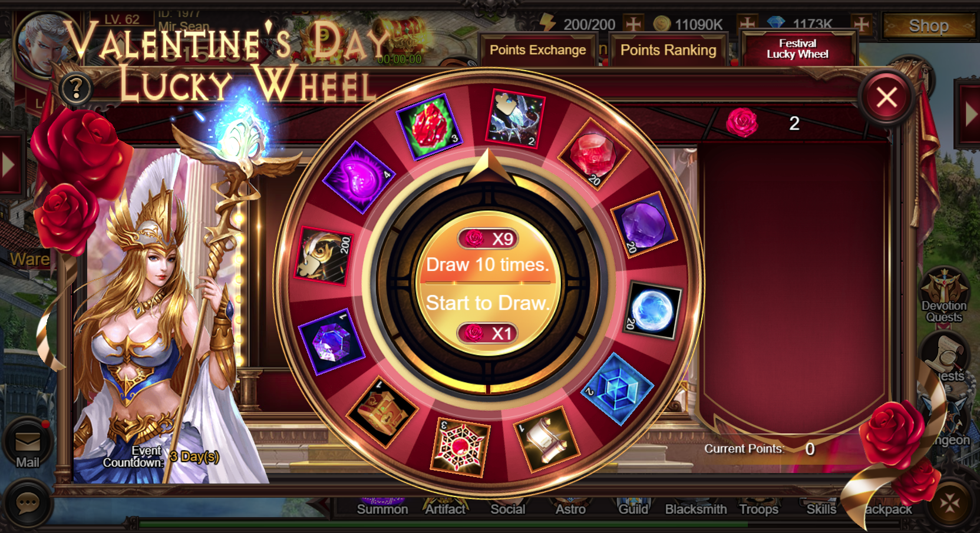The height and width of the screenshot is (533, 980).
Task: Open the chat bubble icon
Action: [x=27, y=504]
